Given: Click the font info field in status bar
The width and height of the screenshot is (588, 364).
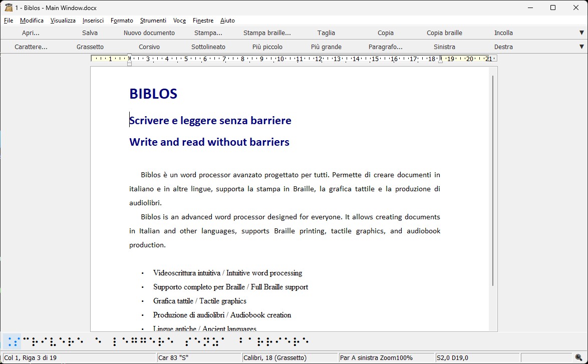Looking at the screenshot, I should coord(288,357).
